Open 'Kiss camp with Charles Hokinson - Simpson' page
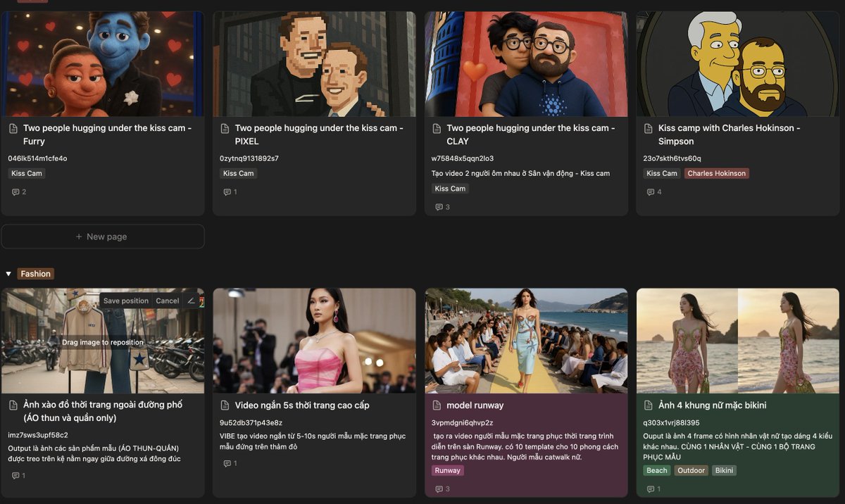The height and width of the screenshot is (504, 845). coord(729,134)
